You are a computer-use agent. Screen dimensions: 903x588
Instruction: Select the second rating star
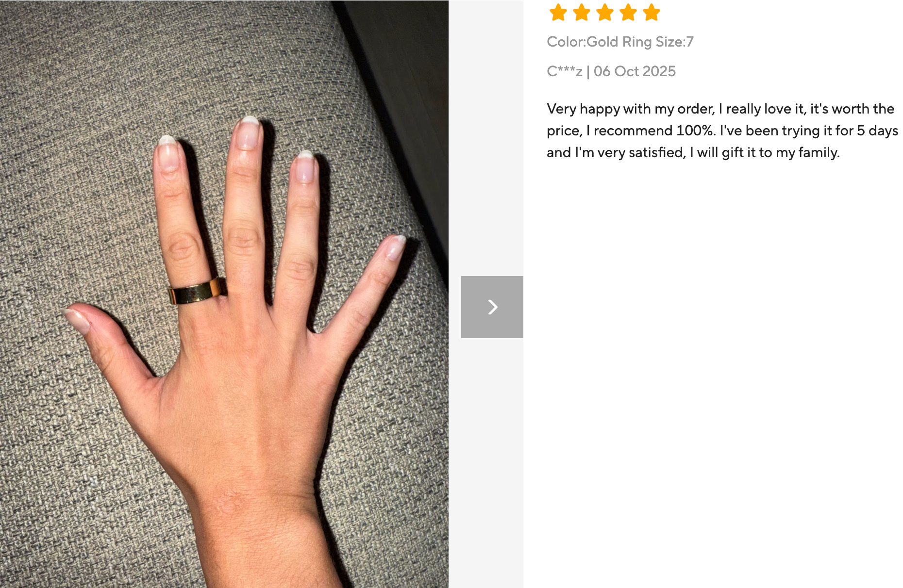pyautogui.click(x=582, y=13)
